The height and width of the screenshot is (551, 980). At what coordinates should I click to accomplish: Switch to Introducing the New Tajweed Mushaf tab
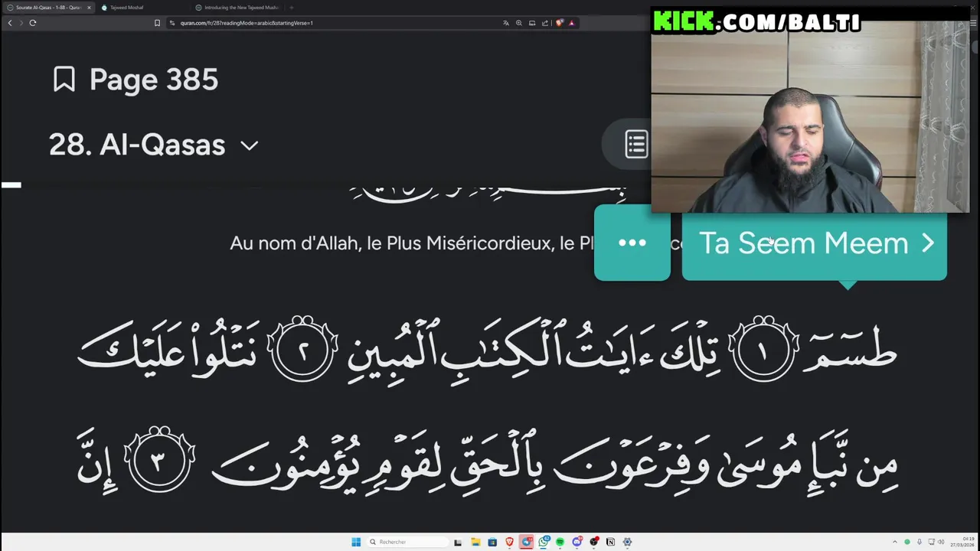pyautogui.click(x=239, y=8)
